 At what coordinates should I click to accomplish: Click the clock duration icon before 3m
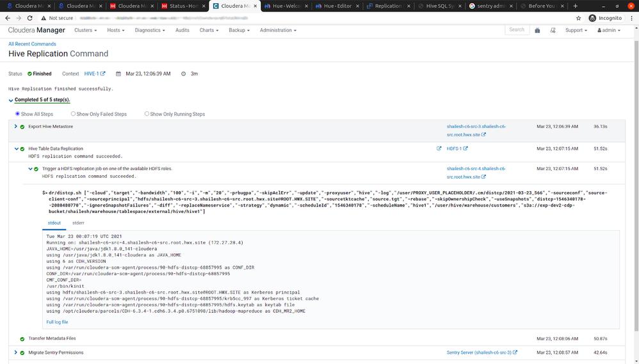[183, 74]
